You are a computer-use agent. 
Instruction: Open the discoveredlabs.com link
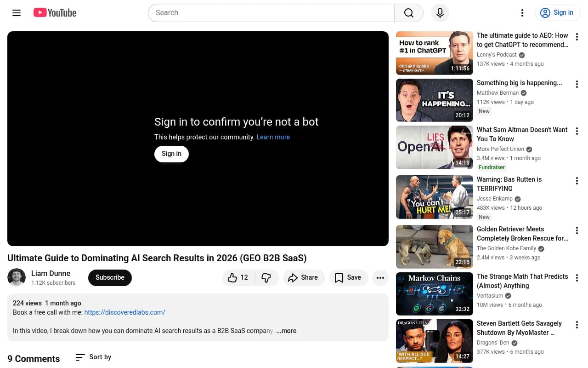tap(124, 312)
